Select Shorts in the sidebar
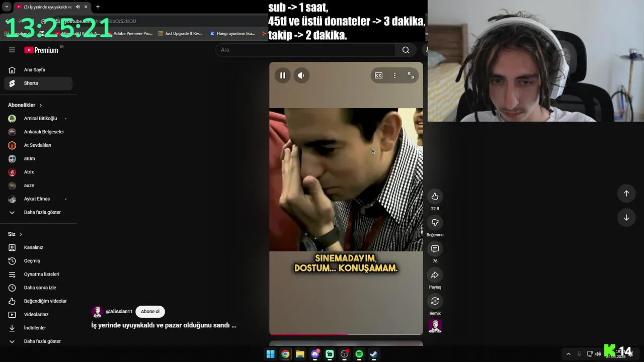Screen dimensions: 644x362 (38, 83)
